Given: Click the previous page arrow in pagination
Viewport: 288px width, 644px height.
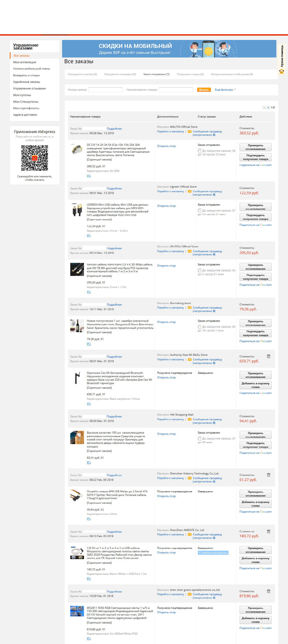Looking at the screenshot, I should click(x=264, y=107).
